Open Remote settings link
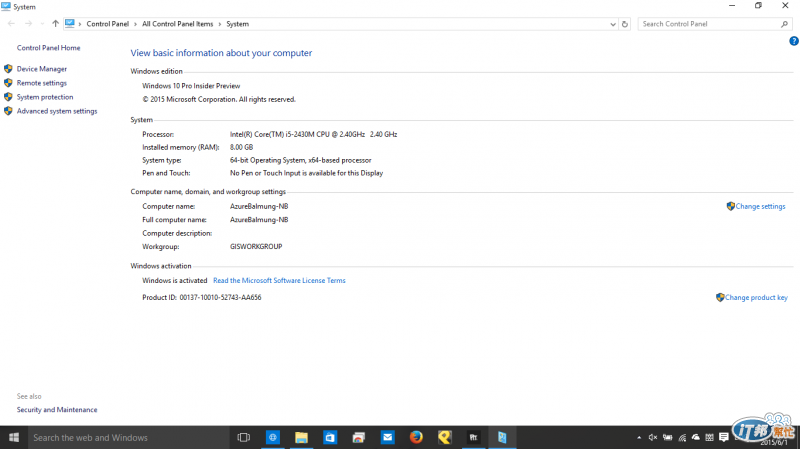This screenshot has height=449, width=800. pyautogui.click(x=42, y=83)
